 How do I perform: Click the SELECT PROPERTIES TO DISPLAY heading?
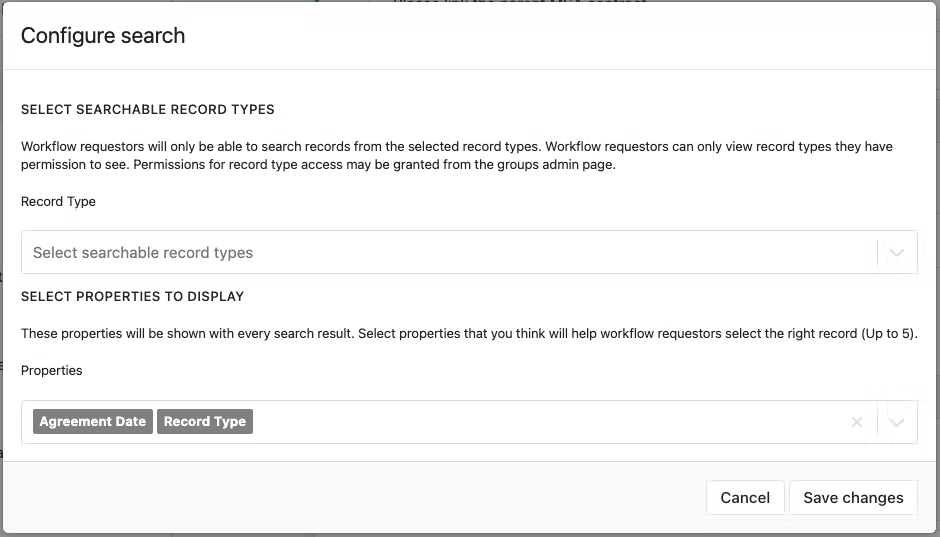pyautogui.click(x=132, y=297)
